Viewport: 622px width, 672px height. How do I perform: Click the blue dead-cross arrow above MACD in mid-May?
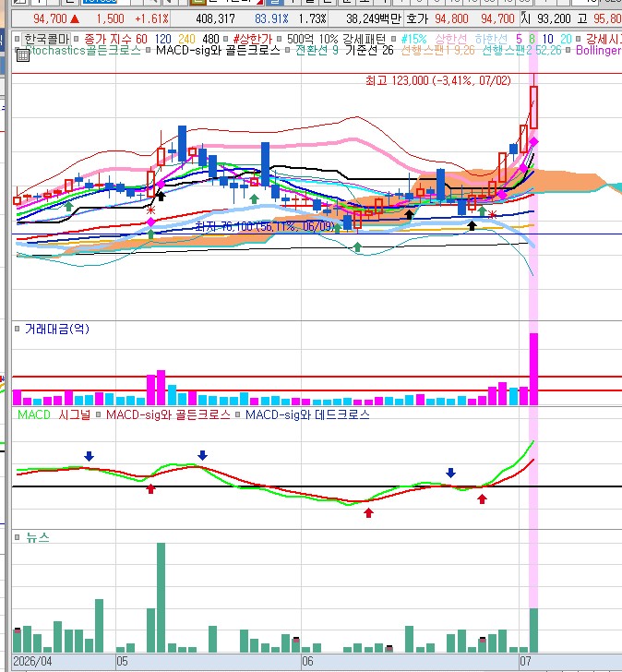[x=203, y=455]
